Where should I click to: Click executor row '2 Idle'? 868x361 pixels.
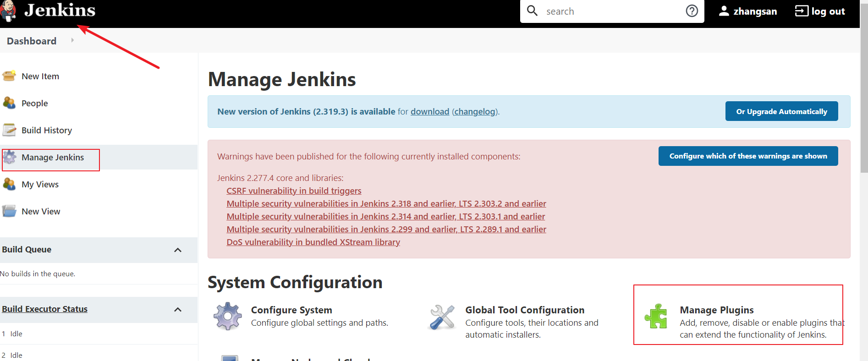12,356
